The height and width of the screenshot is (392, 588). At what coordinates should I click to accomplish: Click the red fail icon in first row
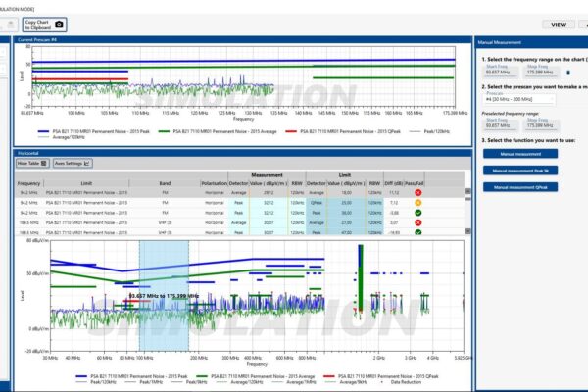pyautogui.click(x=446, y=194)
